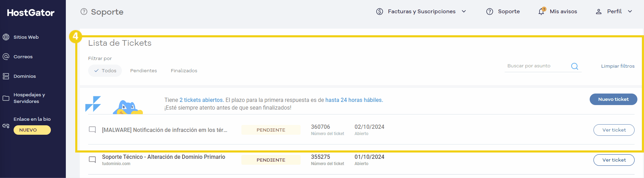This screenshot has width=644, height=178.
Task: Expand the Perfil dropdown chevron
Action: (630, 12)
